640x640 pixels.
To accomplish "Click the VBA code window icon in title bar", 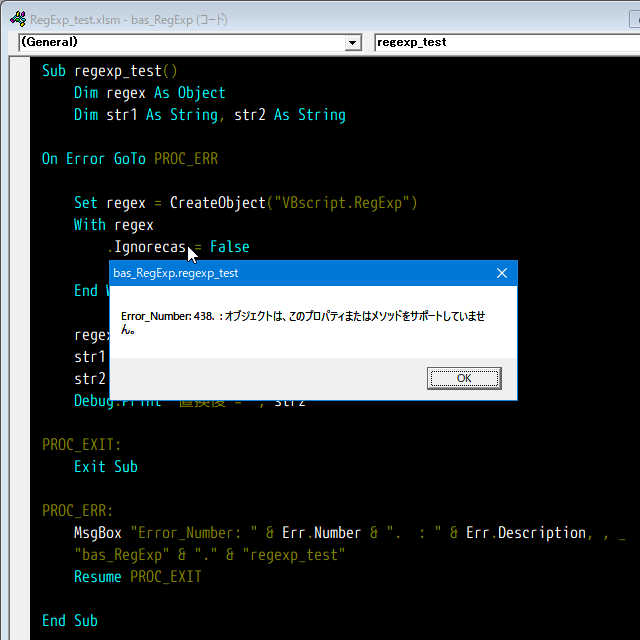I will pyautogui.click(x=15, y=18).
